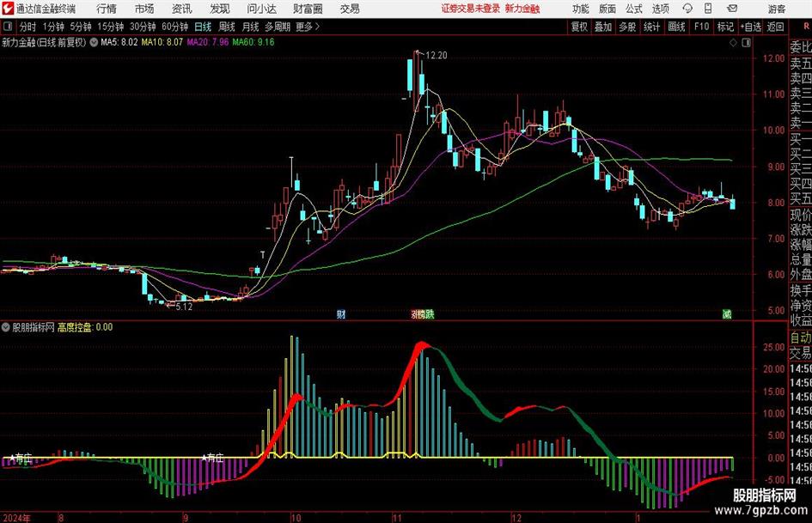
Task: Switch to 1分钟 period tab
Action: pos(53,27)
